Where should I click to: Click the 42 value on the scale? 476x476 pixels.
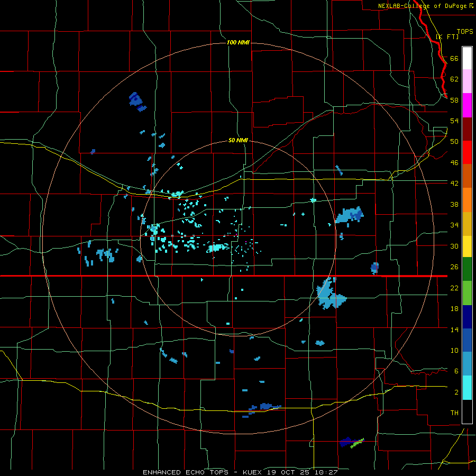pyautogui.click(x=454, y=183)
